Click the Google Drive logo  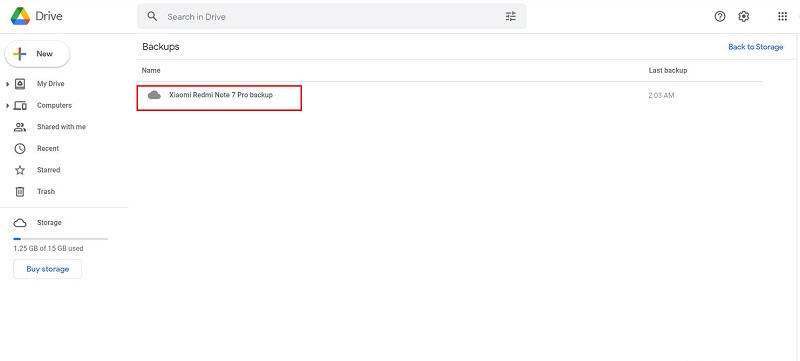point(20,16)
